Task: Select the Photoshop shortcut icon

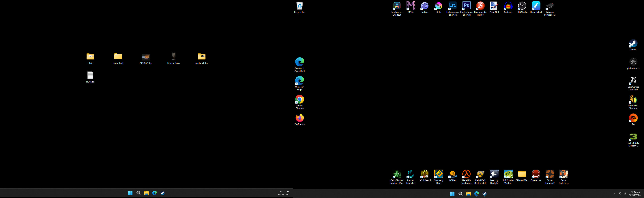Action: click(x=467, y=6)
